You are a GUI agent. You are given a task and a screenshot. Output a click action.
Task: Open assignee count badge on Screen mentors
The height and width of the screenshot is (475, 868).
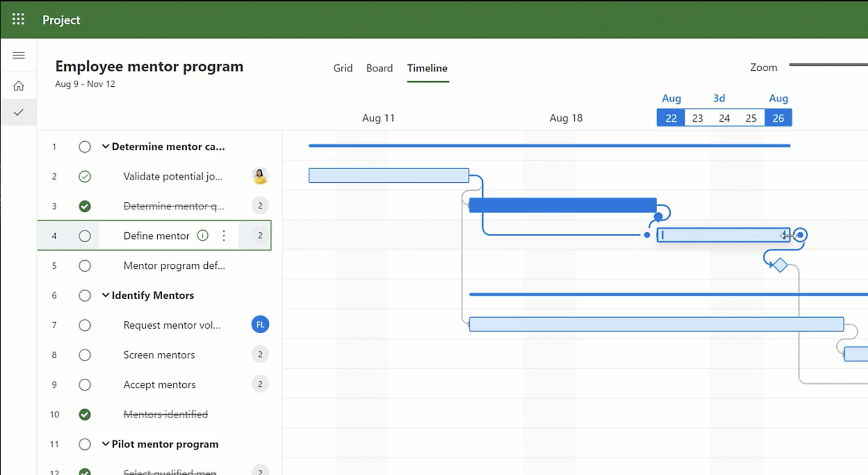(260, 354)
